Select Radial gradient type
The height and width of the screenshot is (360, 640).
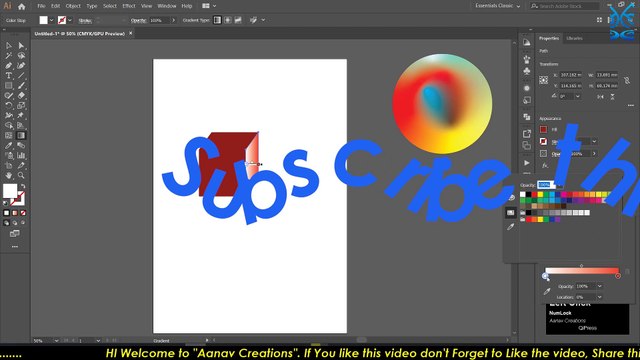point(228,20)
